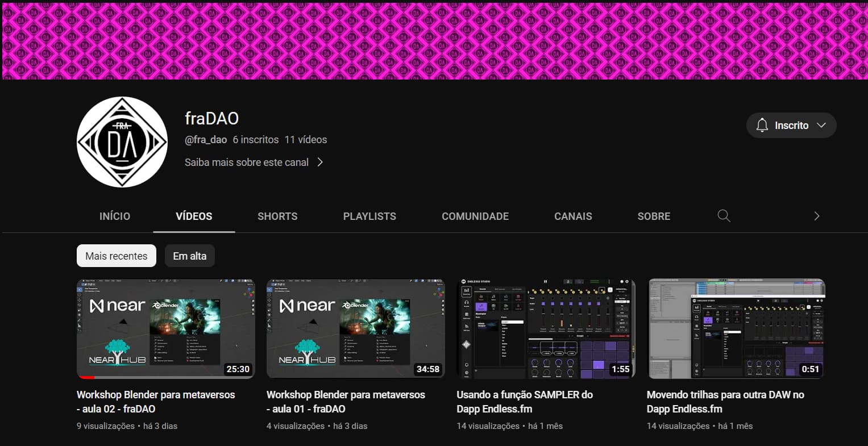The height and width of the screenshot is (446, 868).
Task: Go to the PLAYLISTS tab
Action: [369, 216]
